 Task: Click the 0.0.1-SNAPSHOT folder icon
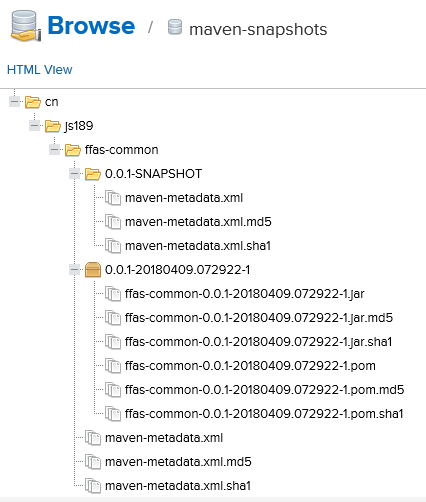(93, 174)
